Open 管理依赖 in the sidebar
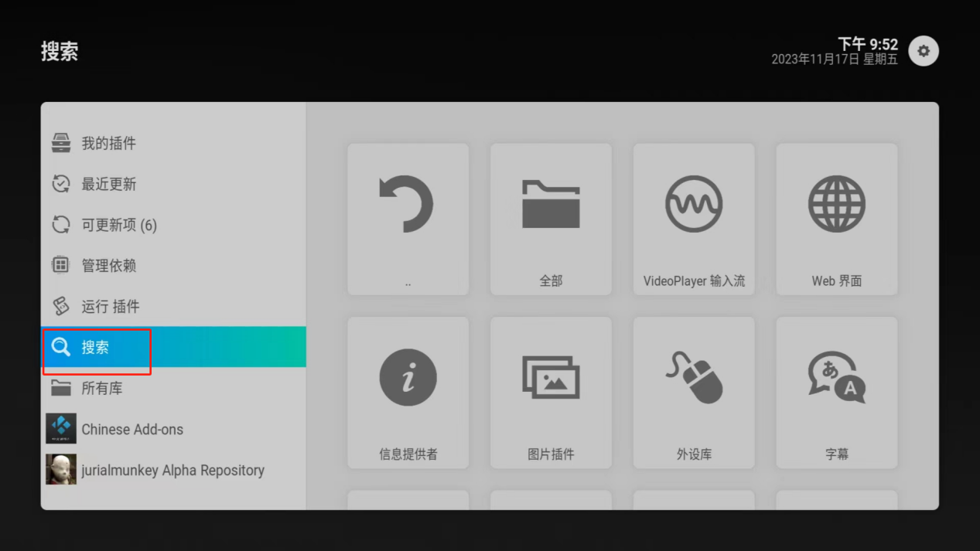Image resolution: width=980 pixels, height=551 pixels. pos(108,266)
